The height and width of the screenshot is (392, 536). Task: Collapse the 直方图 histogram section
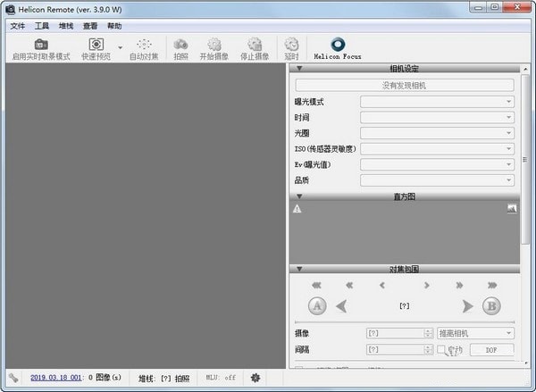coord(299,196)
